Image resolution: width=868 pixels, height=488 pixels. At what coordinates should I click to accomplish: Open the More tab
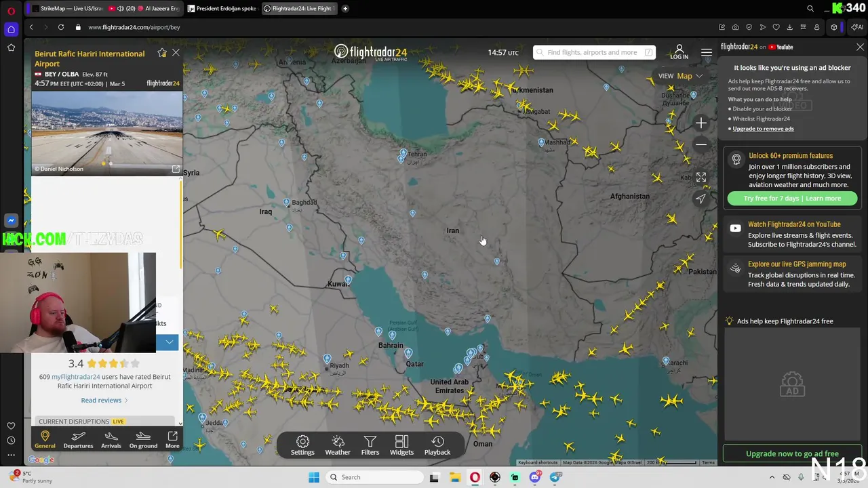click(x=172, y=439)
